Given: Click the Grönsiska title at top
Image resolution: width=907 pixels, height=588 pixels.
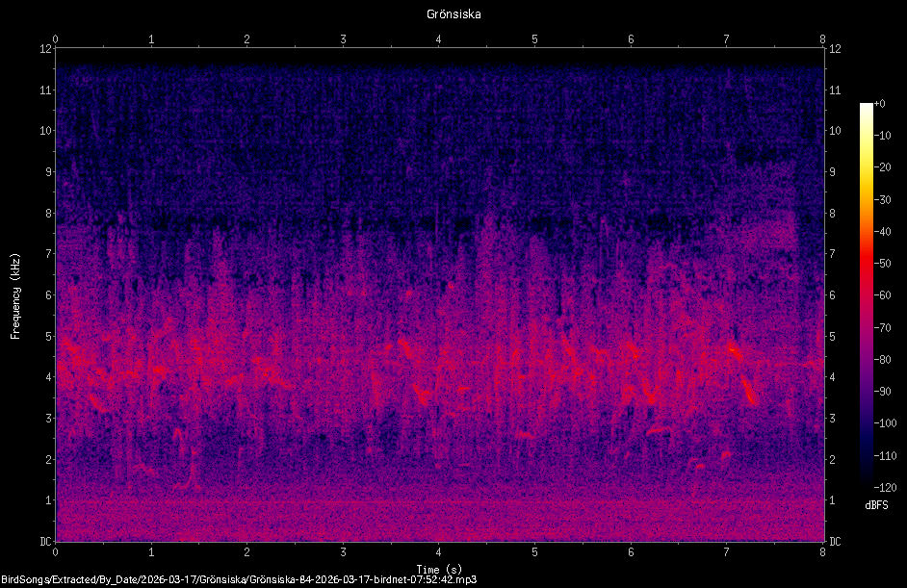Looking at the screenshot, I should tap(453, 13).
